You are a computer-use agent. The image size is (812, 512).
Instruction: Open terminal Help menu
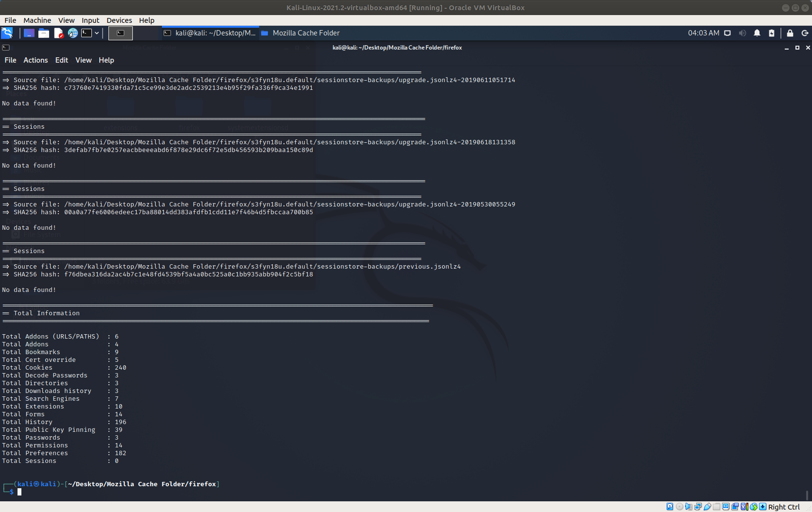106,60
